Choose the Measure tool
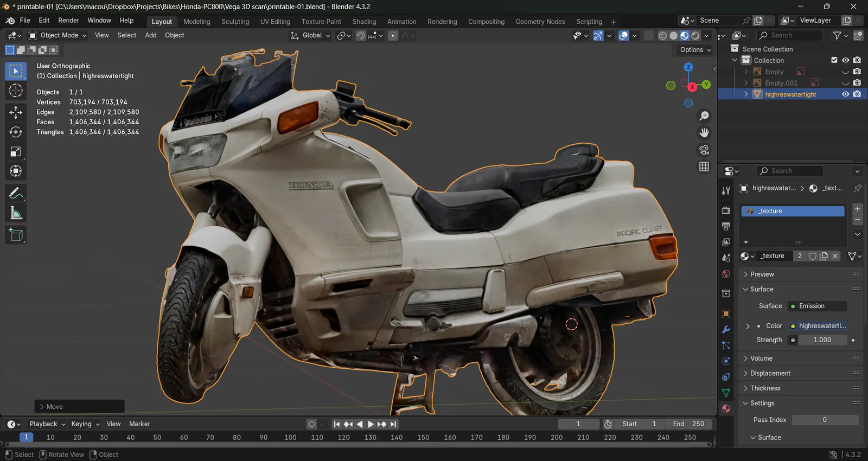 click(16, 214)
